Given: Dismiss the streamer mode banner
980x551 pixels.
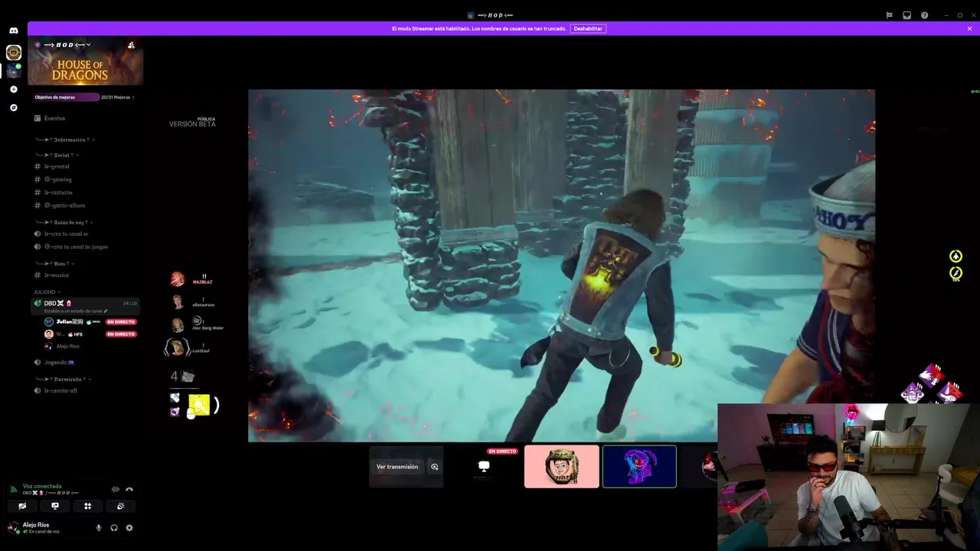Looking at the screenshot, I should point(969,28).
